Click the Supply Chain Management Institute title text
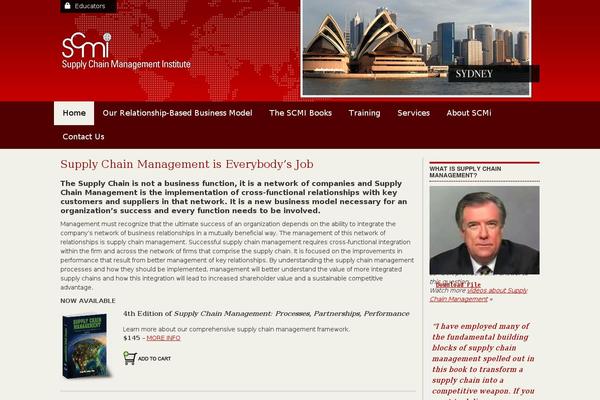This screenshot has height=400, width=600. (126, 64)
